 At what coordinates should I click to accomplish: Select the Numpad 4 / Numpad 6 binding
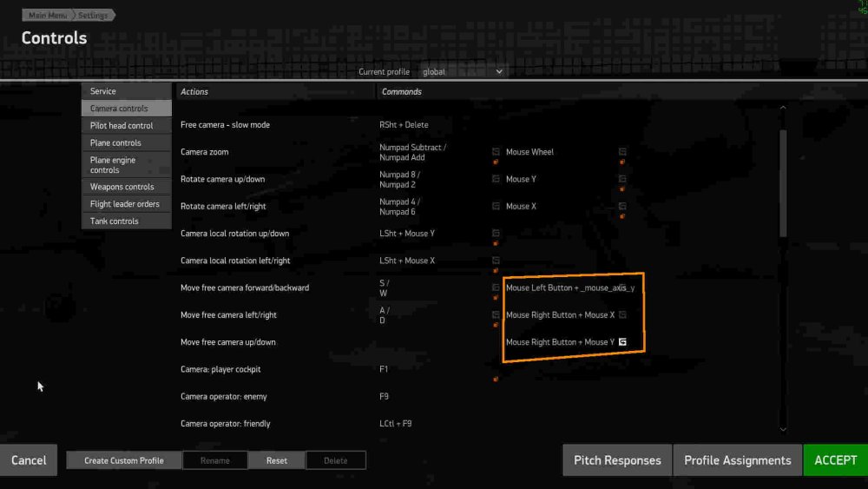399,207
